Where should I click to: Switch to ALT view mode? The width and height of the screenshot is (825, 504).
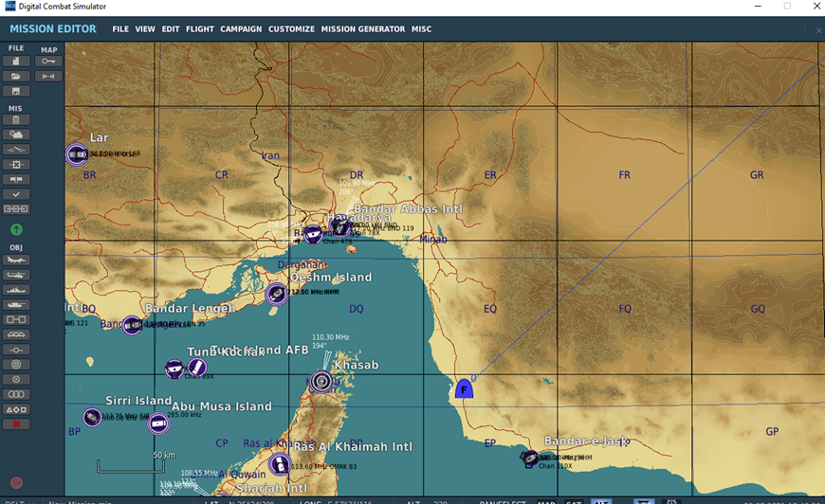(x=601, y=501)
